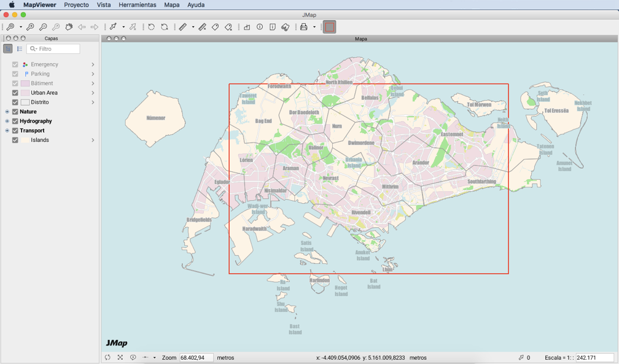
Task: Activate the Pan hand tool
Action: [69, 26]
